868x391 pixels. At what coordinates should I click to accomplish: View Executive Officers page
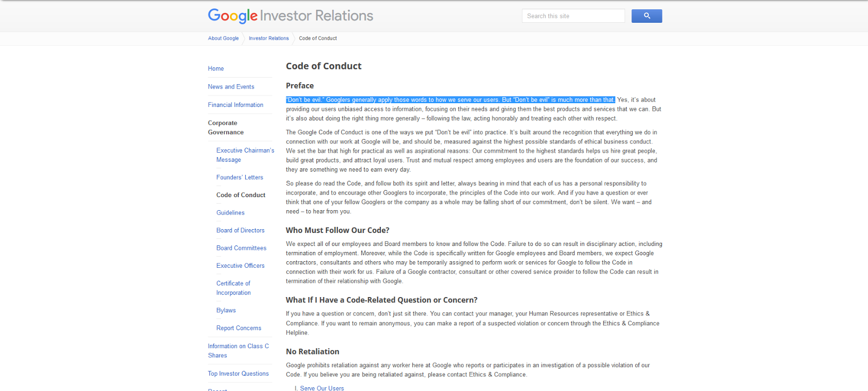click(240, 266)
